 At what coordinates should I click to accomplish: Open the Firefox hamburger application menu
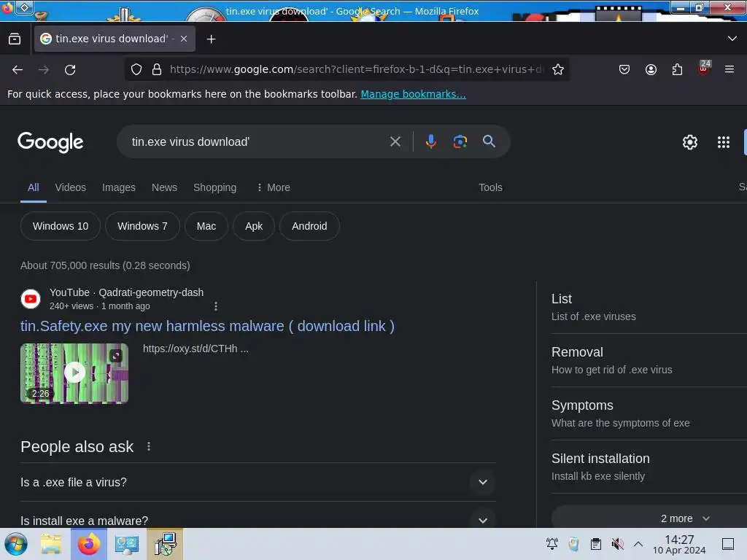pos(729,69)
